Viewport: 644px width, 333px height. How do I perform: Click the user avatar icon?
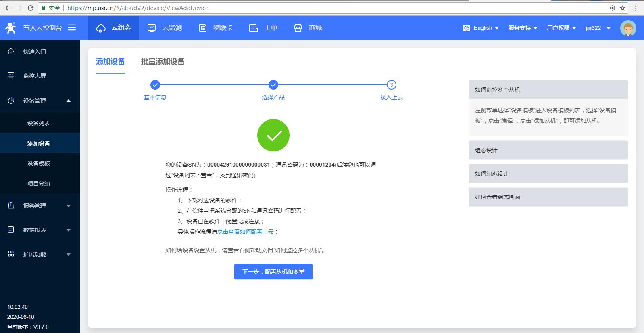point(627,28)
